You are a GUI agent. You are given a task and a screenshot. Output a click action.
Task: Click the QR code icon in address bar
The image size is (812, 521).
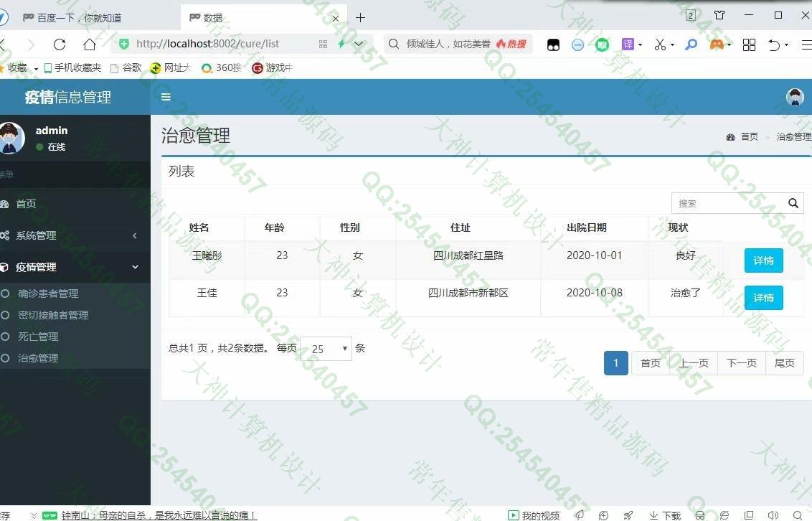323,44
